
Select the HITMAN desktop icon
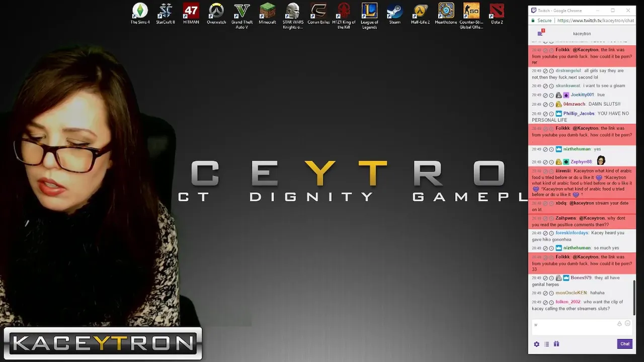(191, 14)
